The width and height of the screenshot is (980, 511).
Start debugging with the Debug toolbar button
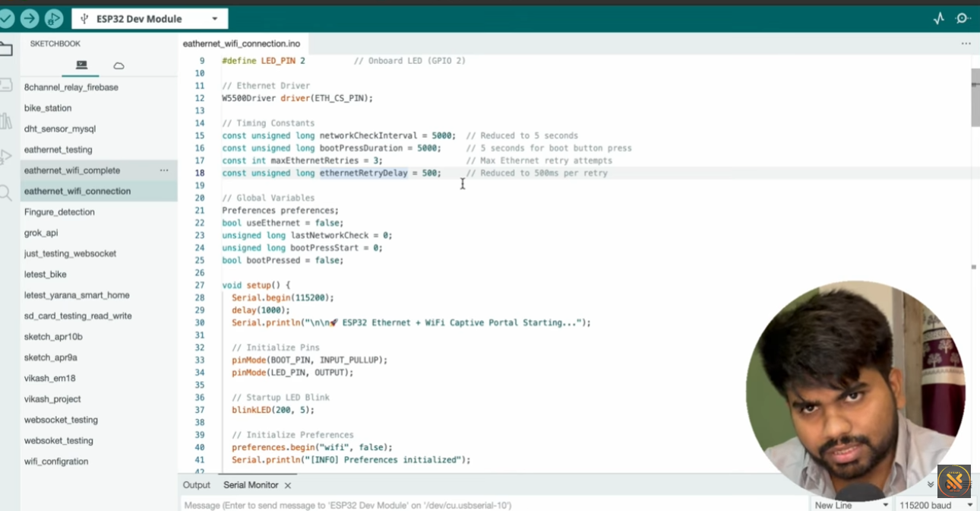click(x=54, y=18)
